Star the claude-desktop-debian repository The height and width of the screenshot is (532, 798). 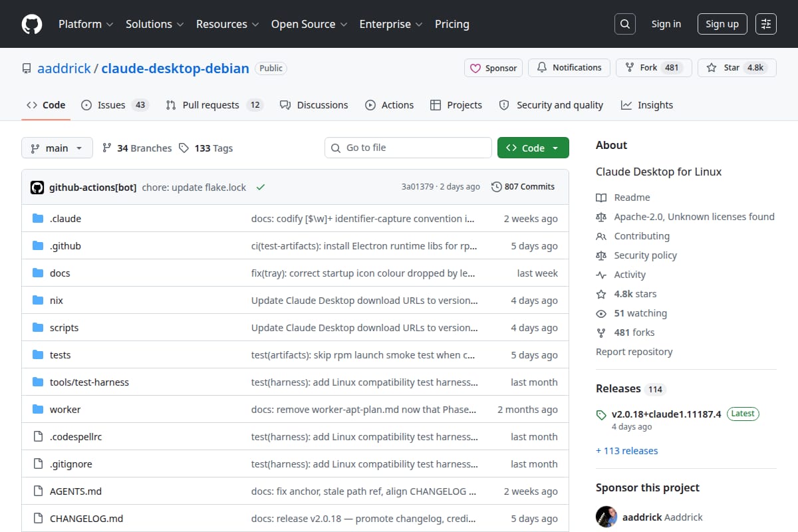click(737, 68)
